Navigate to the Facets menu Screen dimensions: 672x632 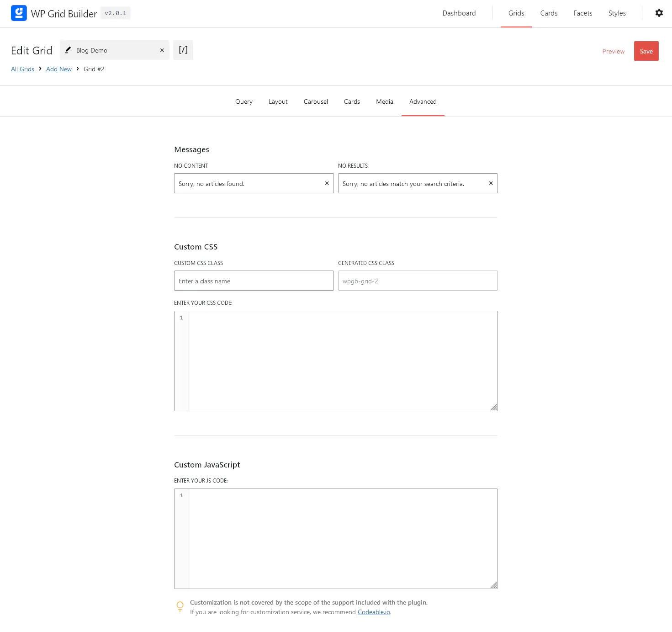click(582, 13)
